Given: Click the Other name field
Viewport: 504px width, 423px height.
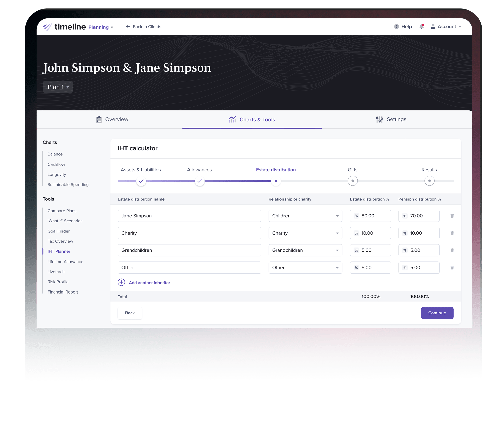Looking at the screenshot, I should pos(189,268).
